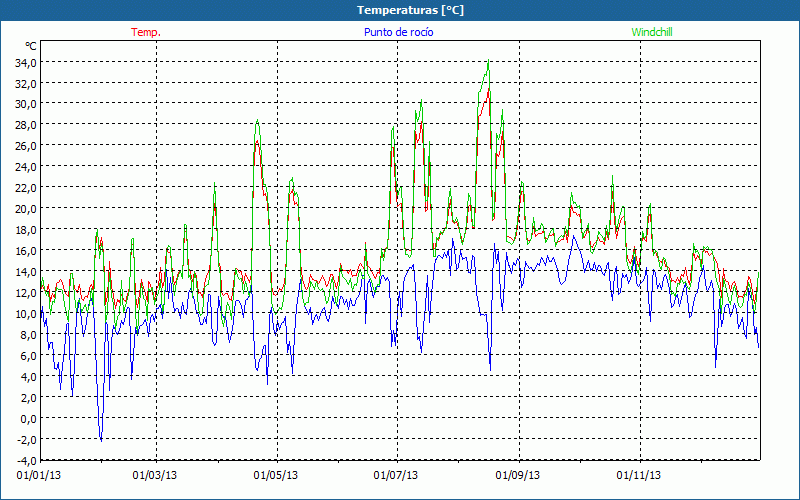800x500 pixels.
Task: Click the 4,0 y-axis value
Action: tap(28, 377)
